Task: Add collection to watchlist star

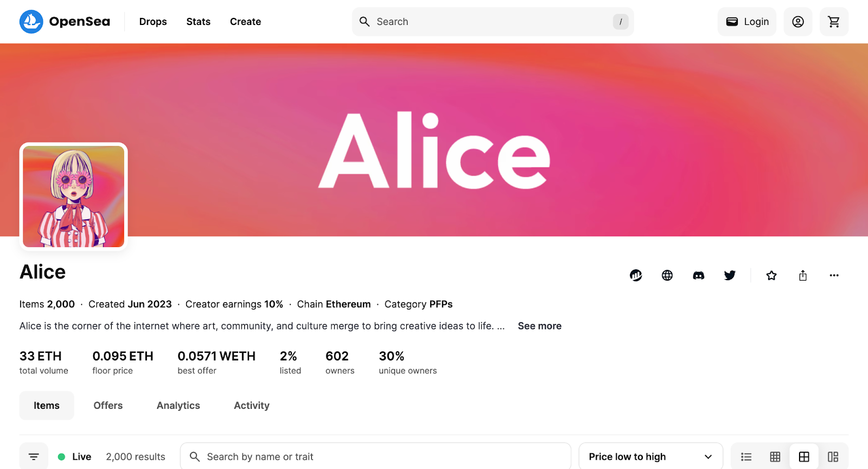Action: 771,275
